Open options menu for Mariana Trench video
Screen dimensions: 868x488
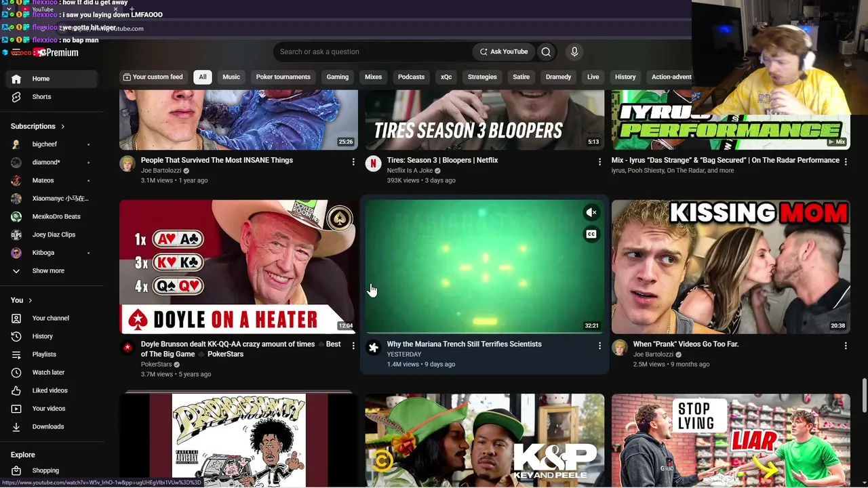click(x=599, y=346)
